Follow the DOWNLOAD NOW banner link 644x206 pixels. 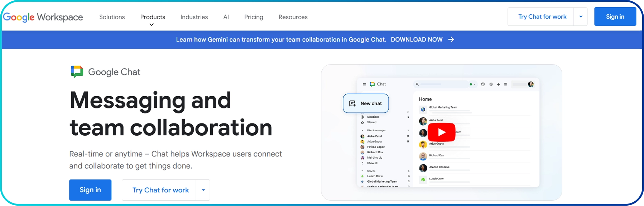tap(417, 39)
